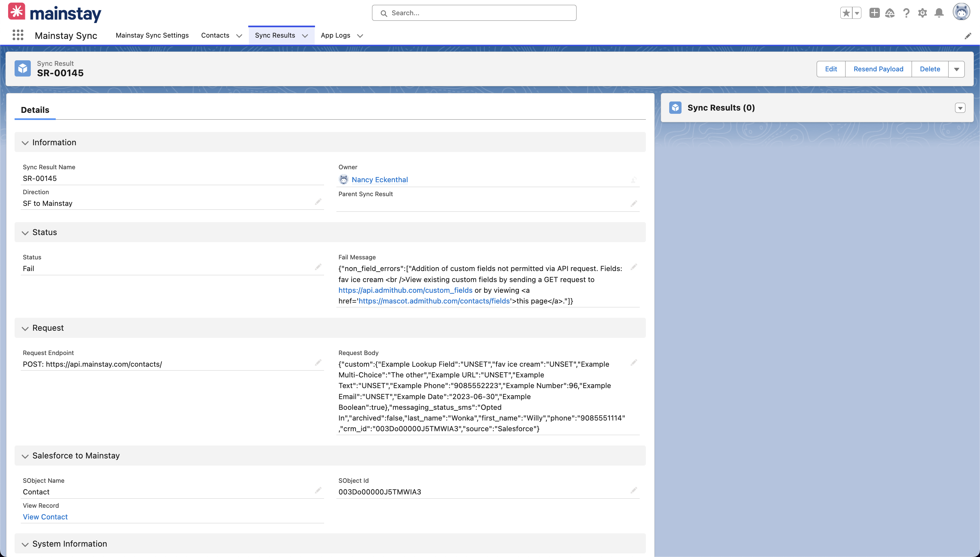Edit the Request Body pencil
The image size is (980, 557).
click(x=634, y=362)
